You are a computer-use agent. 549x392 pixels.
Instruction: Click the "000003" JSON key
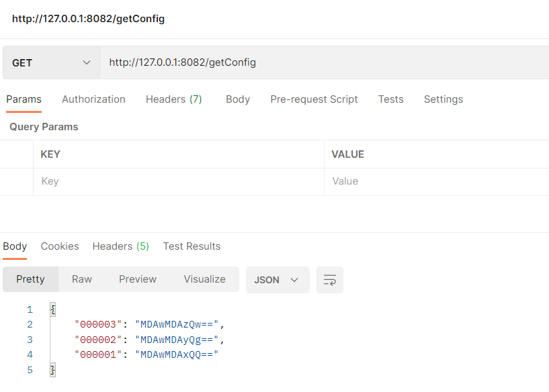[x=98, y=324]
